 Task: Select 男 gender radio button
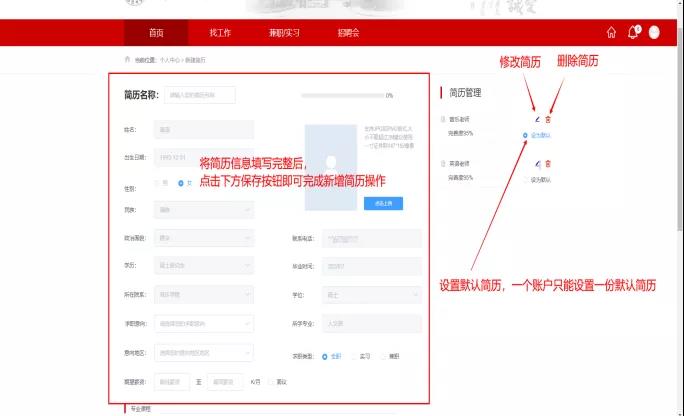point(156,183)
